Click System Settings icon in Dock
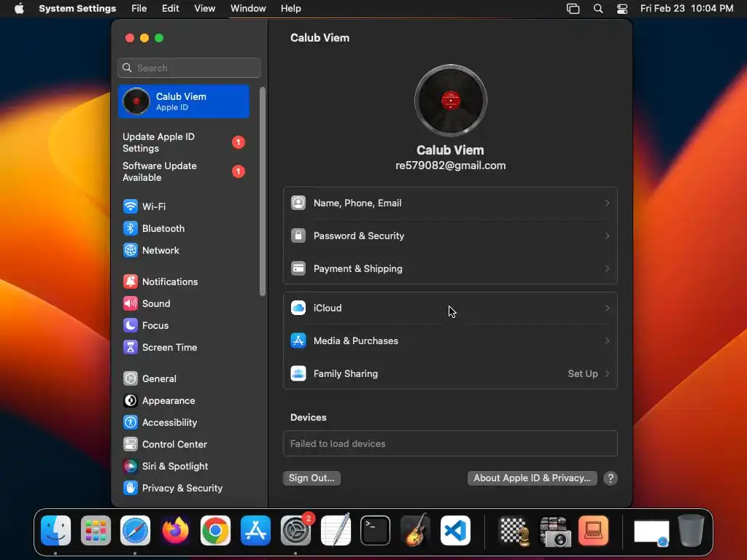 [x=295, y=531]
